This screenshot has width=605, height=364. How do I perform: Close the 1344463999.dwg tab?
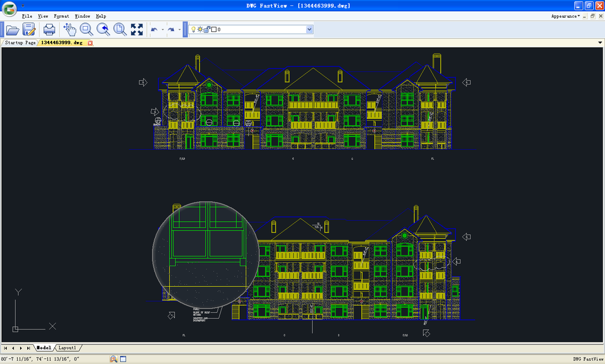pos(90,43)
